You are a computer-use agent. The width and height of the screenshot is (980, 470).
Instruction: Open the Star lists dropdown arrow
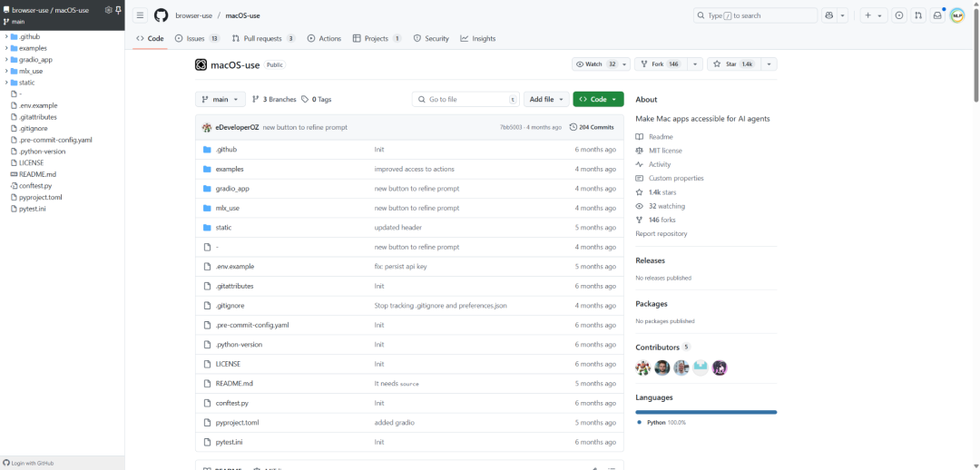click(769, 64)
